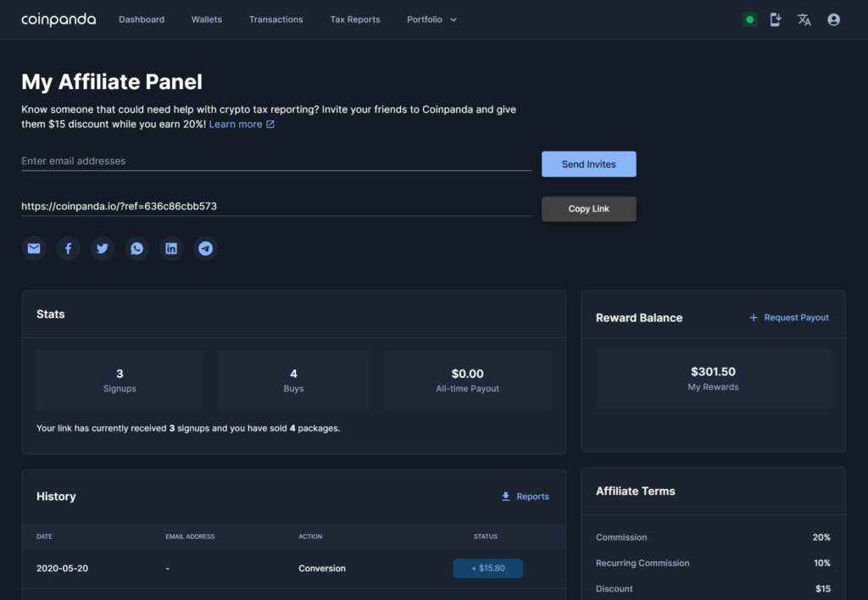The height and width of the screenshot is (600, 868).
Task: Share referral link via Telegram icon
Action: coord(205,248)
